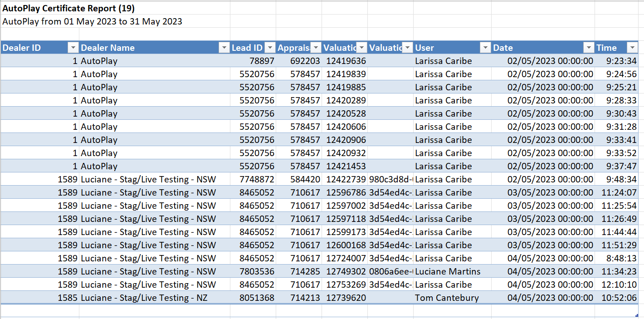
Task: Select Dealer ID cell 1585
Action: click(x=40, y=298)
